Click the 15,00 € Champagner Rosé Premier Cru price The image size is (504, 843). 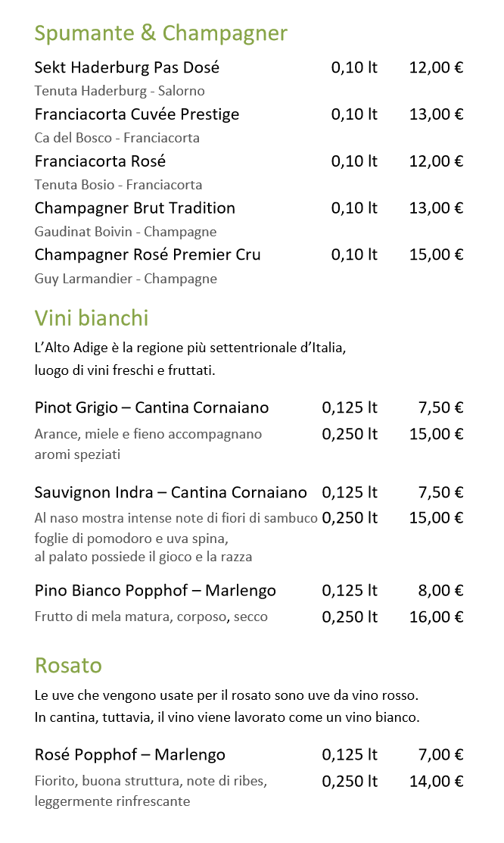pos(436,254)
